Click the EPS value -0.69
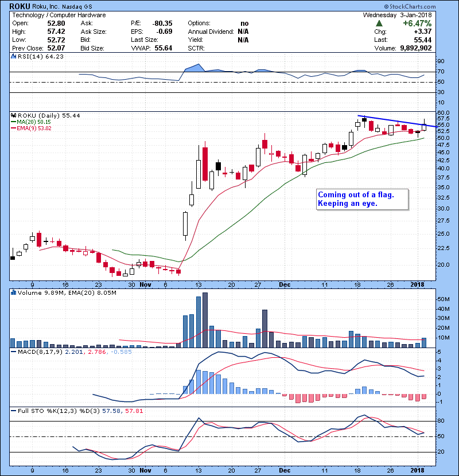459x476 pixels. tap(164, 32)
